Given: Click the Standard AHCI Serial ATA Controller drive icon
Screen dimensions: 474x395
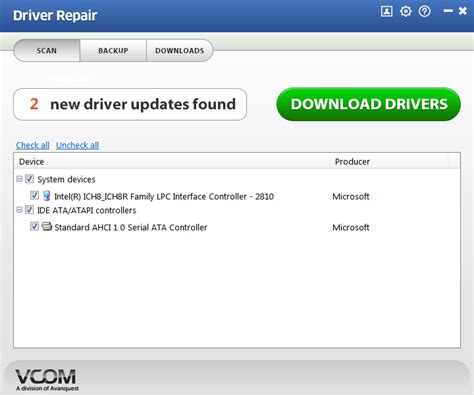Looking at the screenshot, I should pos(47,227).
